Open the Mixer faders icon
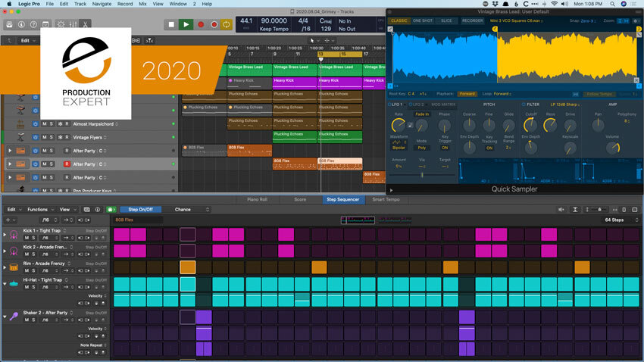This screenshot has height=362, width=644. point(73,25)
